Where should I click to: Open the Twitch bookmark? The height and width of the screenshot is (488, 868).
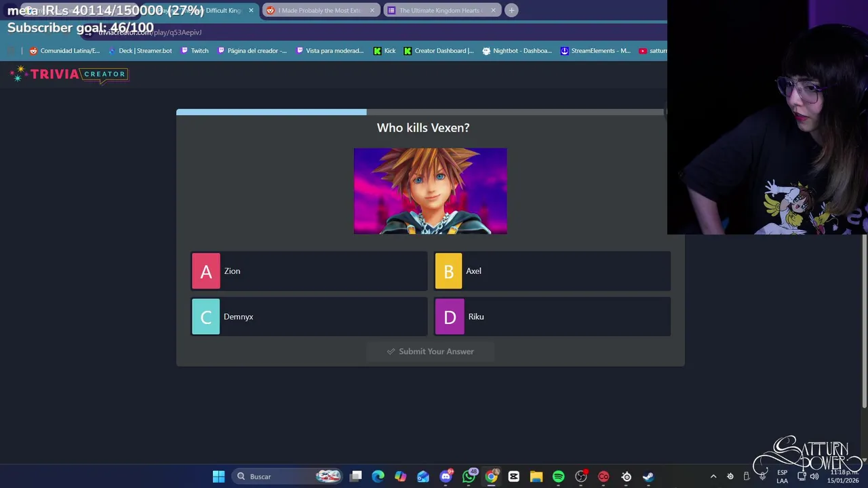[195, 51]
